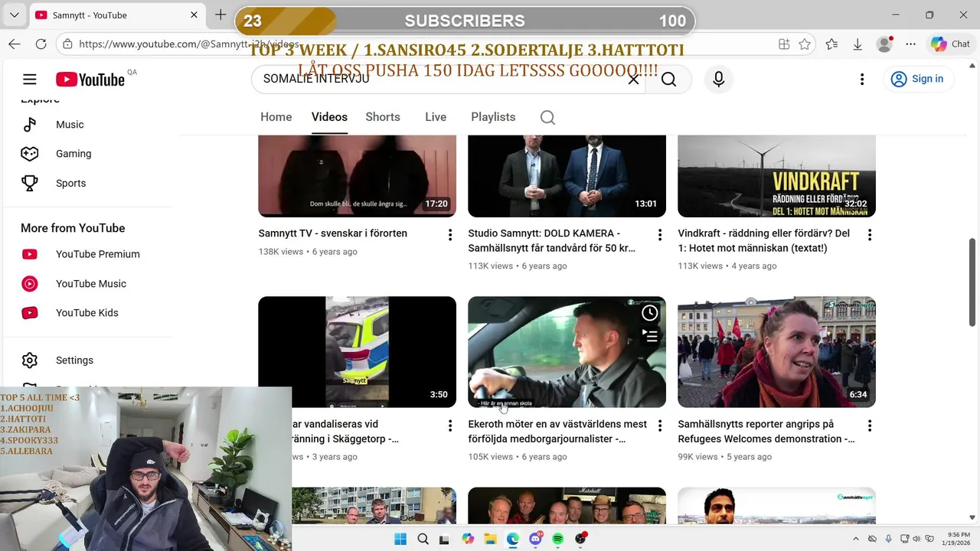Open Edge settings and more menu
This screenshot has height=551, width=980.
tap(910, 44)
